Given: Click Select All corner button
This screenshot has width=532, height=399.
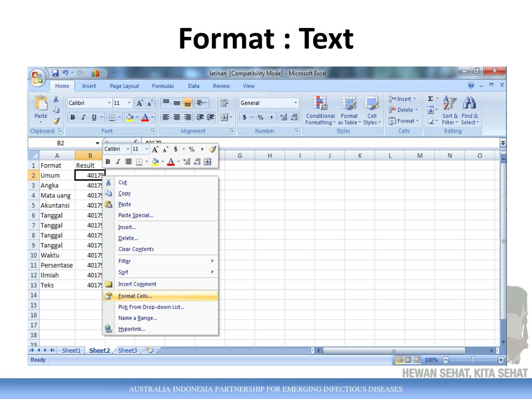Looking at the screenshot, I should (x=34, y=155).
